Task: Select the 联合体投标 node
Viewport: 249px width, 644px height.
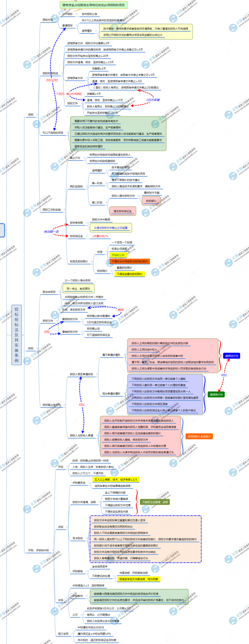Action: 49,292
